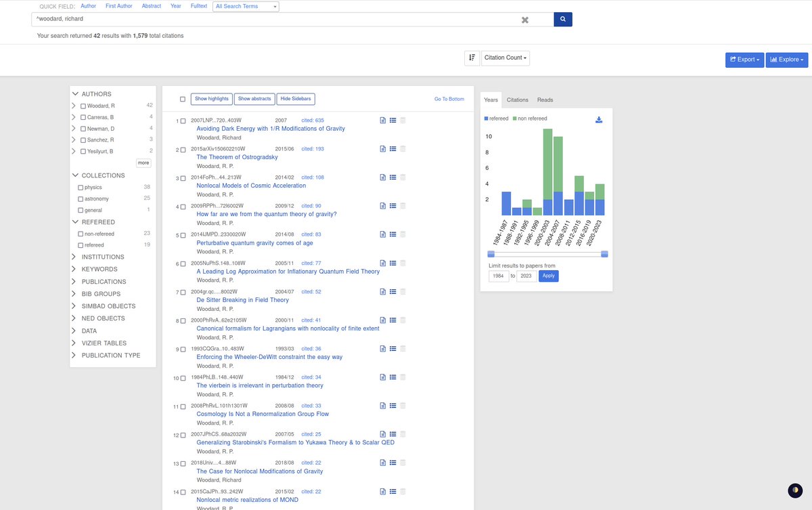Click the magnifier search button
Image resolution: width=812 pixels, height=510 pixels.
coord(563,19)
